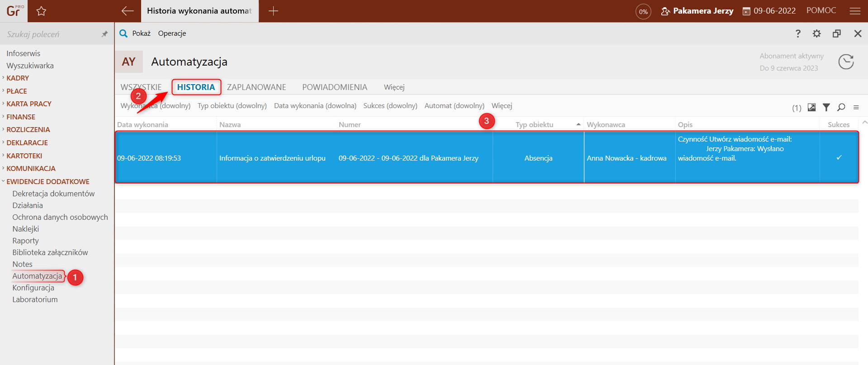Open Infoserwis in the sidebar
The width and height of the screenshot is (868, 365).
tap(23, 53)
